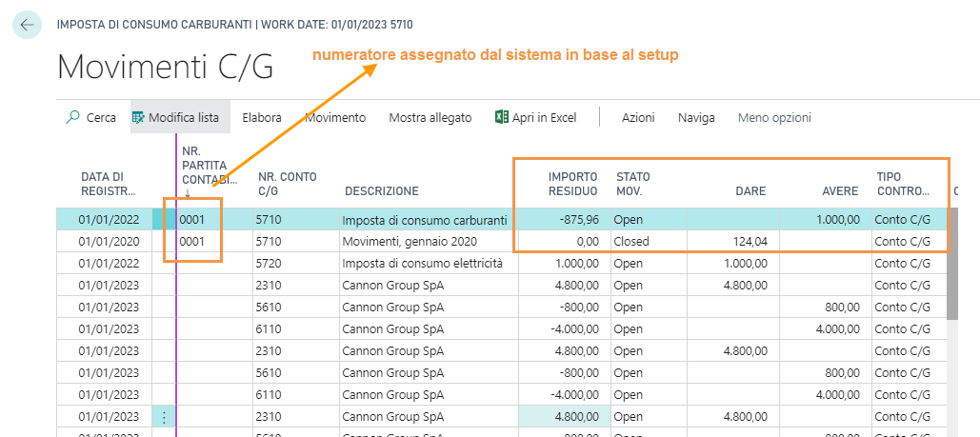Click Mostra allegato action

click(430, 118)
